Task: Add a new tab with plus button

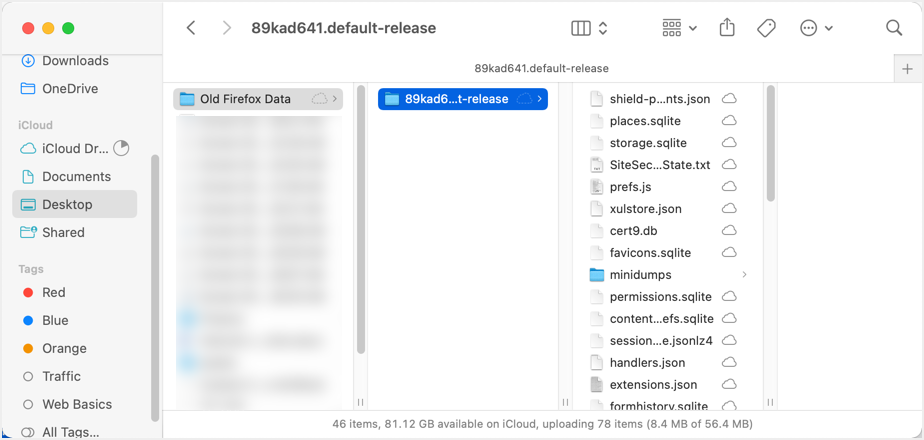Action: point(907,68)
